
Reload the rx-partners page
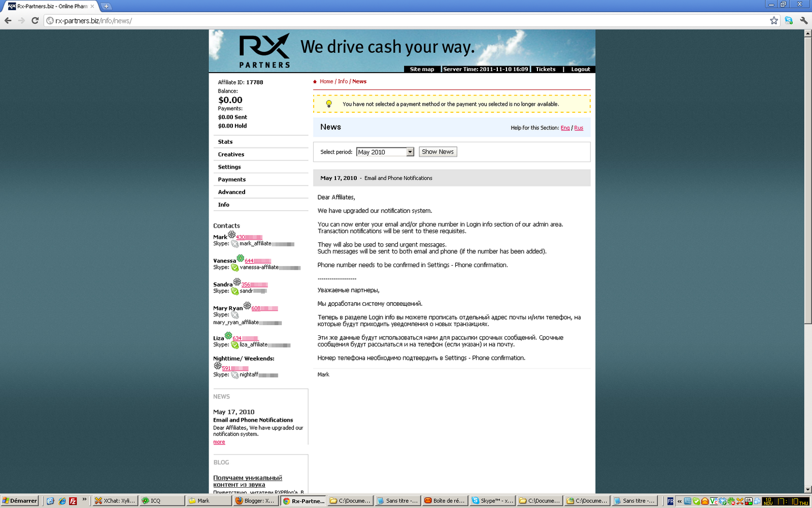click(35, 21)
